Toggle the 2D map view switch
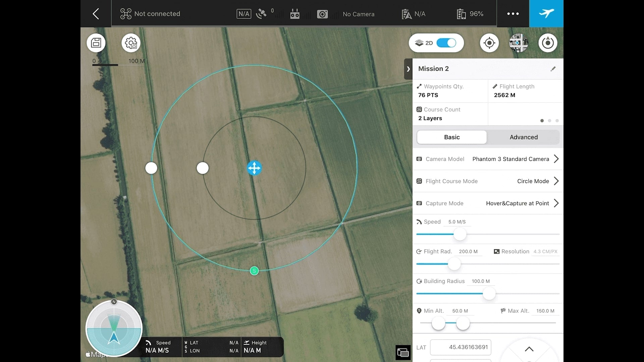The image size is (644, 362). [x=446, y=43]
